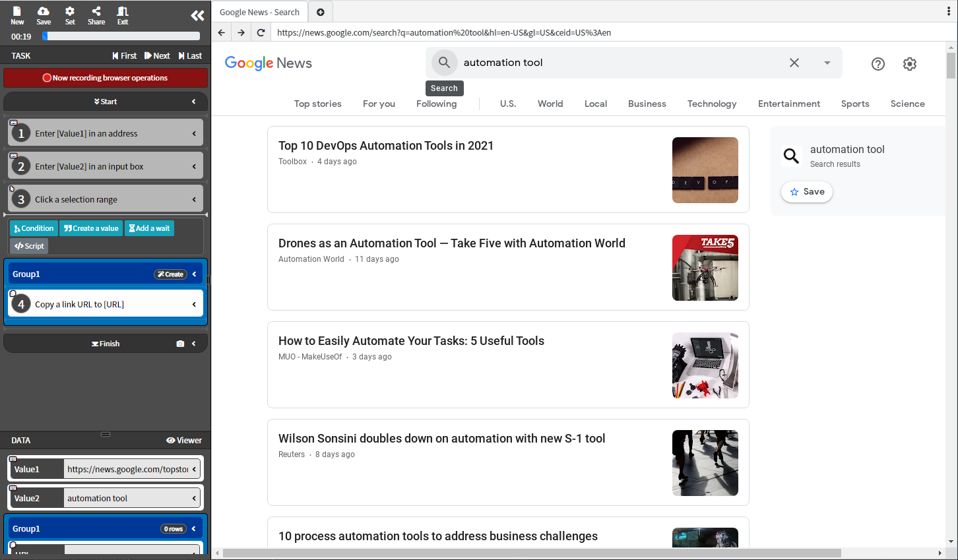Screen dimensions: 958x560
Task: Click the Script button
Action: tap(29, 246)
